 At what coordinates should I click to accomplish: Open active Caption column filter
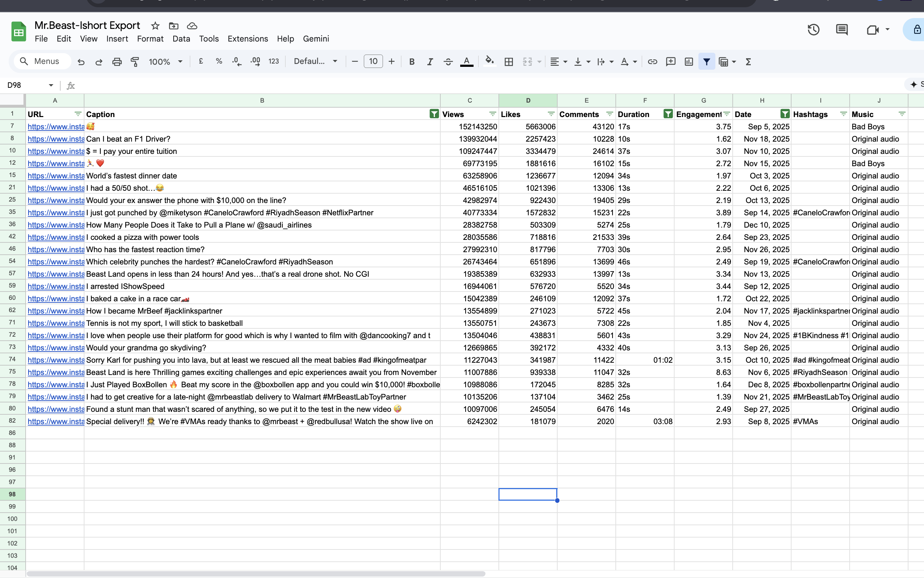point(434,114)
